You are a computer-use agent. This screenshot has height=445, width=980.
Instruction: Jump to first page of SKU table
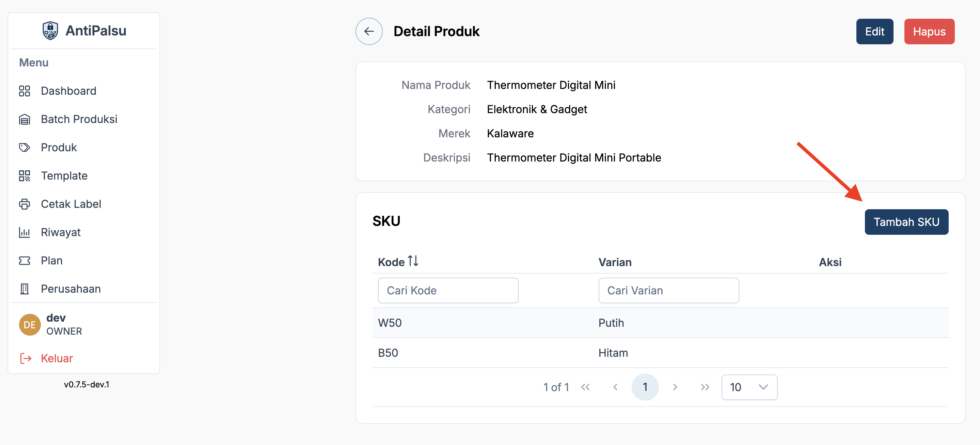pos(585,387)
